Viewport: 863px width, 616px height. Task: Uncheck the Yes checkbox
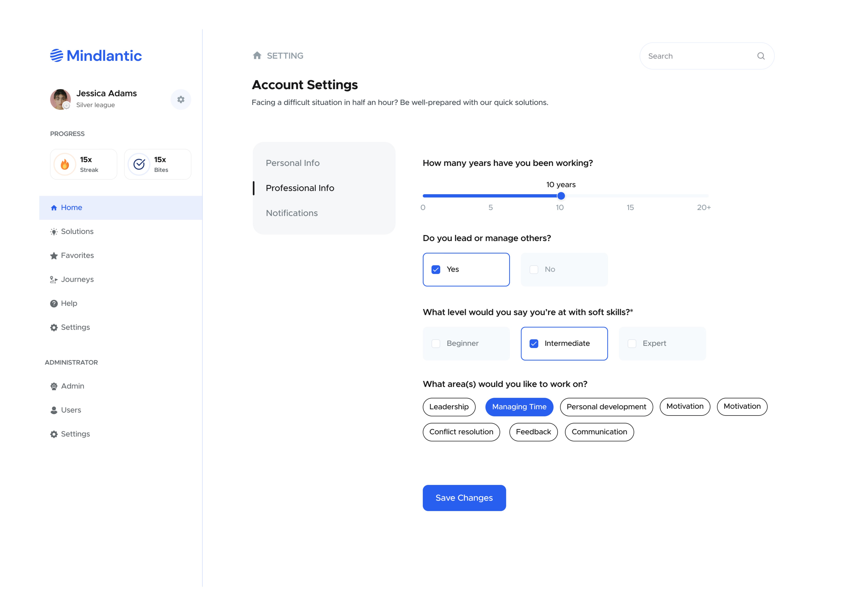click(x=436, y=269)
